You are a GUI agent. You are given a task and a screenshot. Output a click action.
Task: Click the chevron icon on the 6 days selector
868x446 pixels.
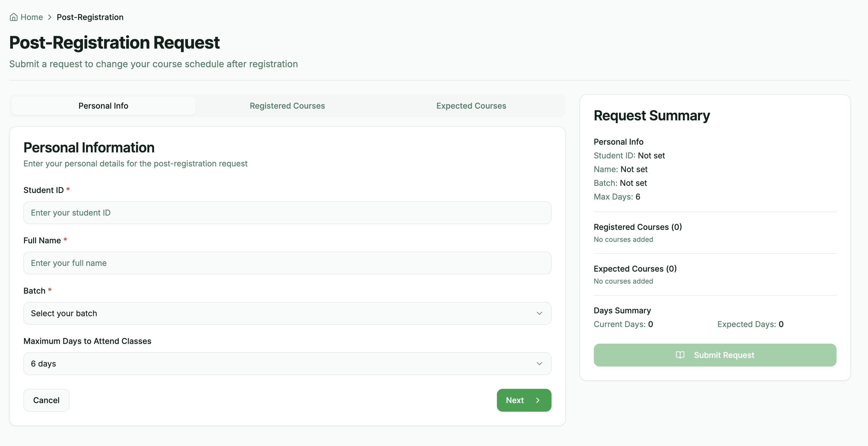[x=539, y=363]
